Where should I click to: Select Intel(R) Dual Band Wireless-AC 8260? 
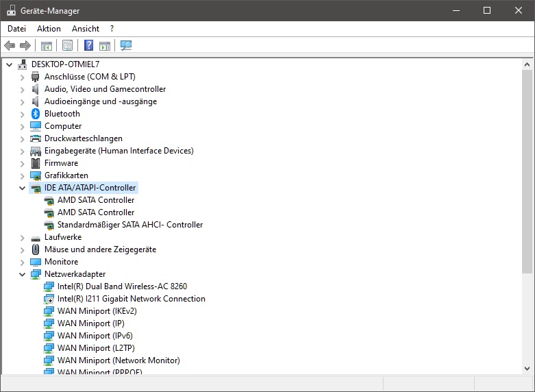tap(122, 286)
